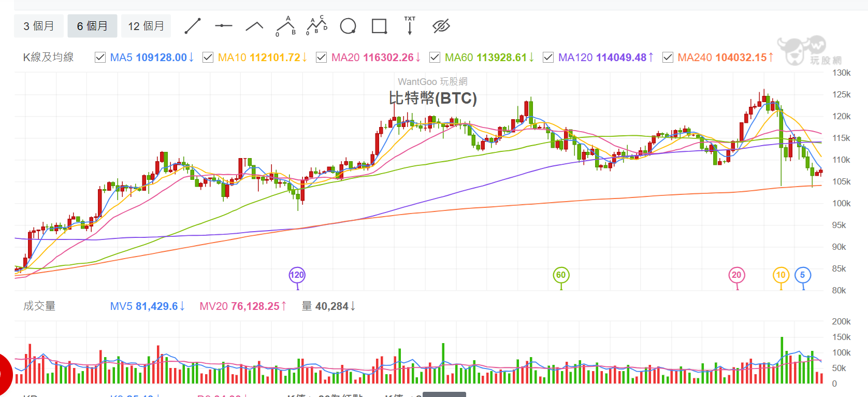Select the circle drawing tool
868x397 pixels.
point(348,26)
